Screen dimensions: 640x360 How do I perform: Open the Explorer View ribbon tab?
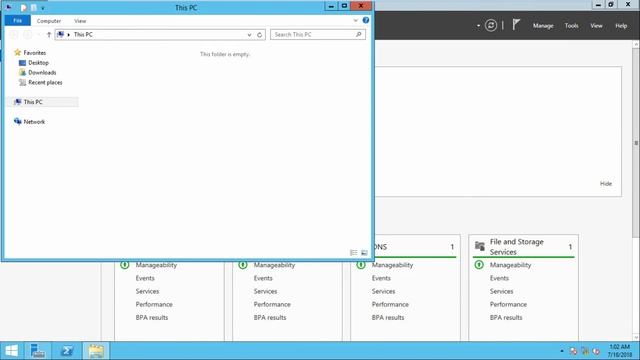click(80, 21)
